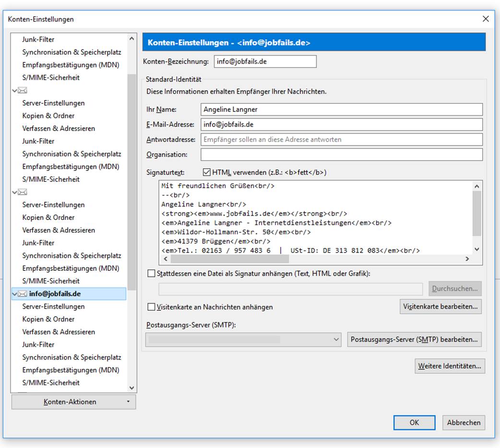500x448 pixels.
Task: Click the Antwortadresse field
Action: pyautogui.click(x=342, y=139)
